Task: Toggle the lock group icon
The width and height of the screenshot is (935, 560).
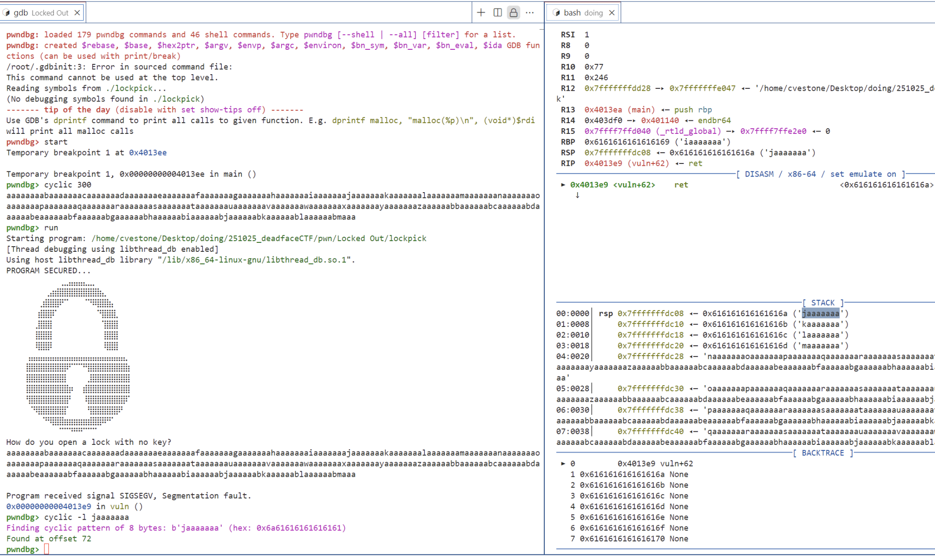Action: [513, 13]
